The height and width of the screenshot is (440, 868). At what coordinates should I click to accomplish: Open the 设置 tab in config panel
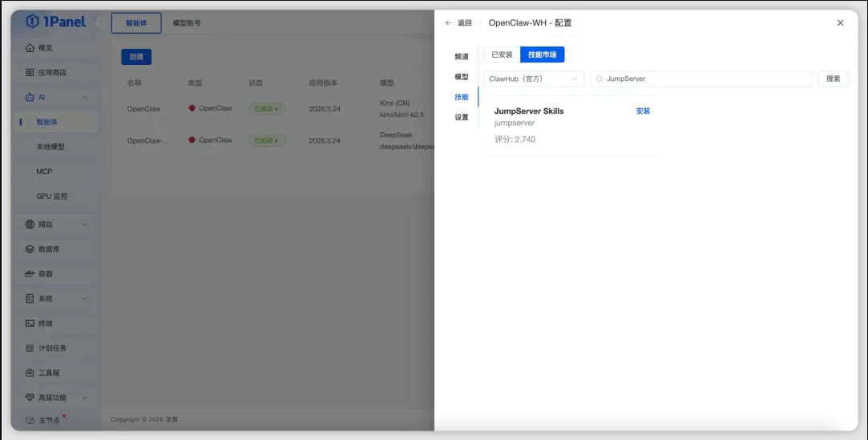point(461,117)
